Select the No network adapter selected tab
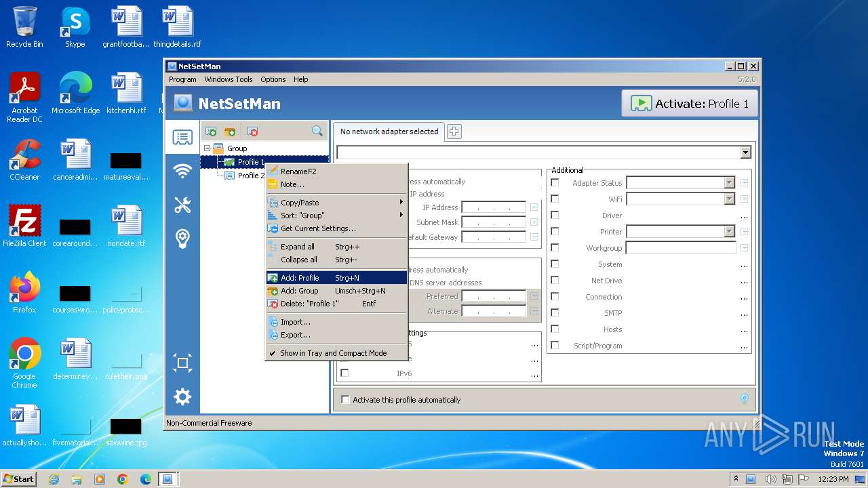The height and width of the screenshot is (488, 868). point(389,131)
